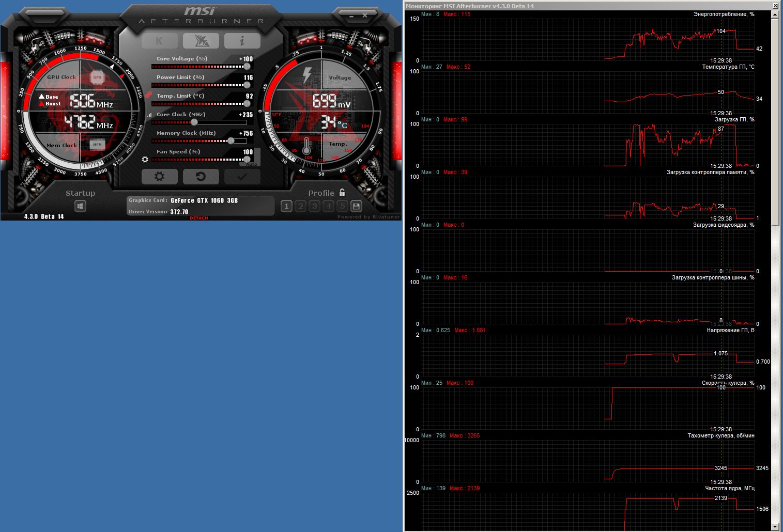Click the version label 4.3.0 Beta 14

click(x=44, y=216)
